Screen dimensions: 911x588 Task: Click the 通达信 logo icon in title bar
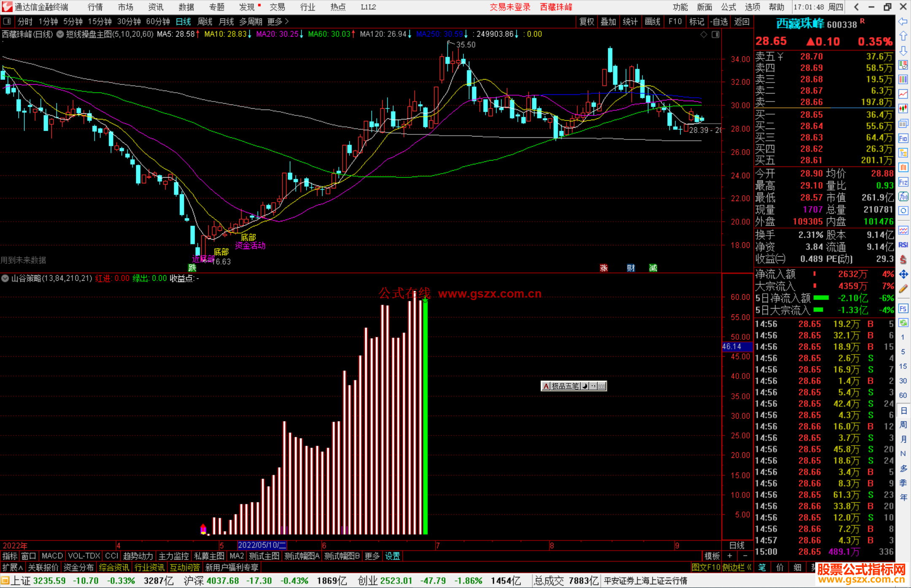click(7, 7)
